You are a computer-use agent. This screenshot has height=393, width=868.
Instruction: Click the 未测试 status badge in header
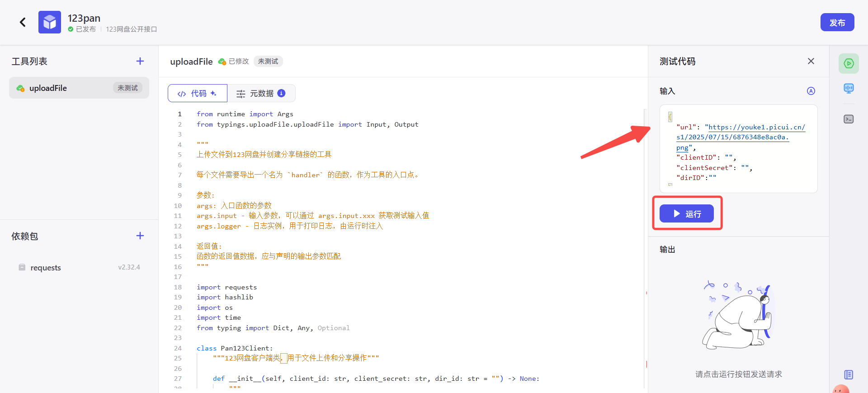[268, 61]
